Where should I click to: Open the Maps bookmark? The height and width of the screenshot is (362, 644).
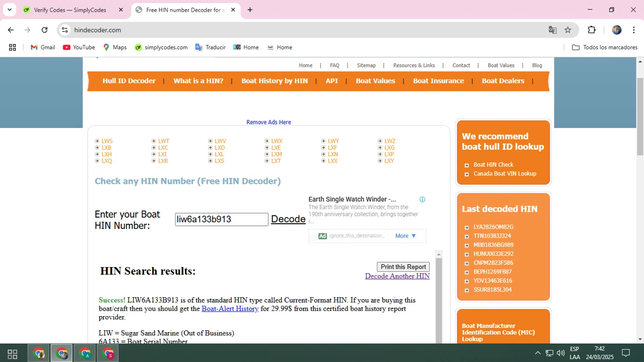click(115, 47)
